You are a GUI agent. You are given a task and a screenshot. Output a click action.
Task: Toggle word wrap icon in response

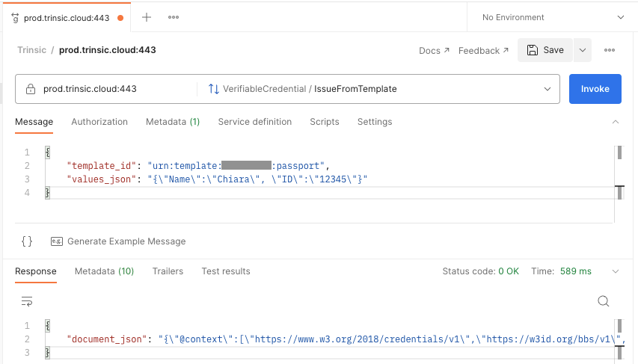[27, 301]
